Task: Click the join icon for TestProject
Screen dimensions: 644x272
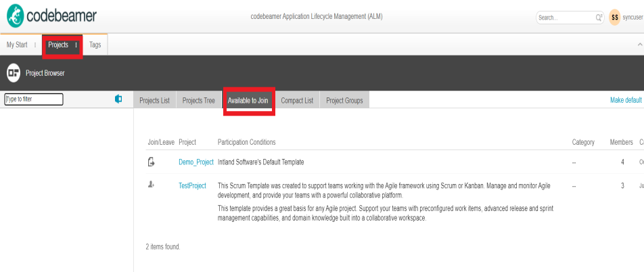Action: (152, 185)
